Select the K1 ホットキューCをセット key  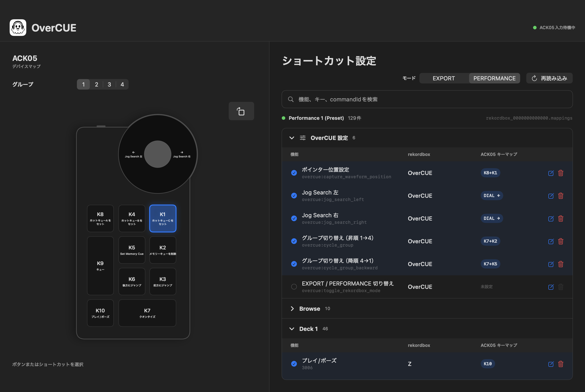(x=163, y=219)
